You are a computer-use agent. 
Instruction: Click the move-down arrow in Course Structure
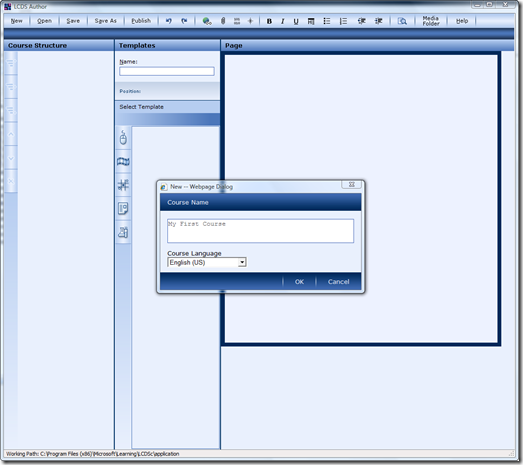tap(11, 158)
